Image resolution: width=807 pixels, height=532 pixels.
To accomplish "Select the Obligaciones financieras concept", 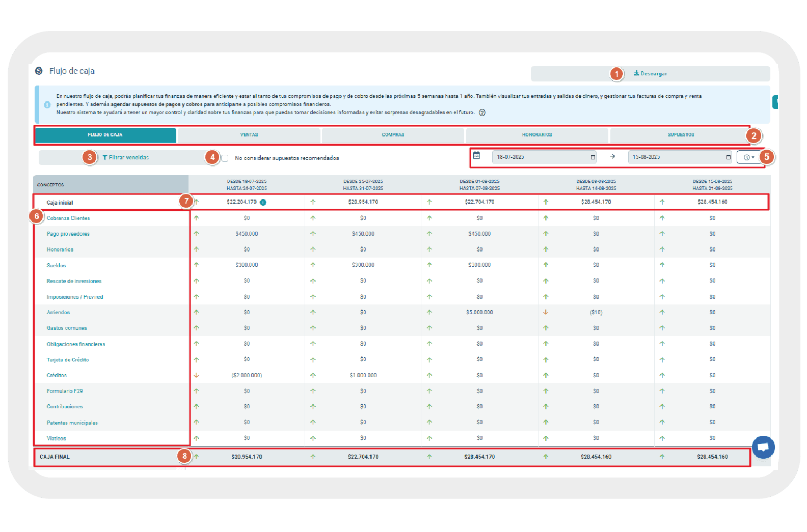I will click(x=76, y=344).
